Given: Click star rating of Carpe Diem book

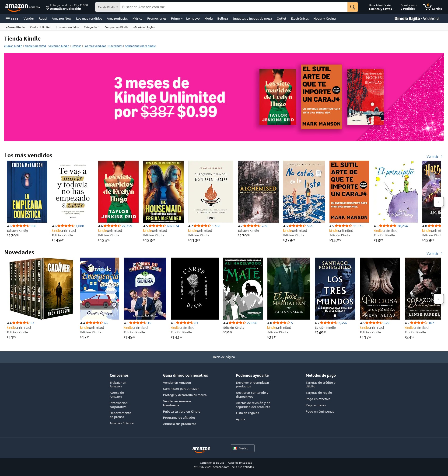Looking at the screenshot, I should tap(185, 323).
